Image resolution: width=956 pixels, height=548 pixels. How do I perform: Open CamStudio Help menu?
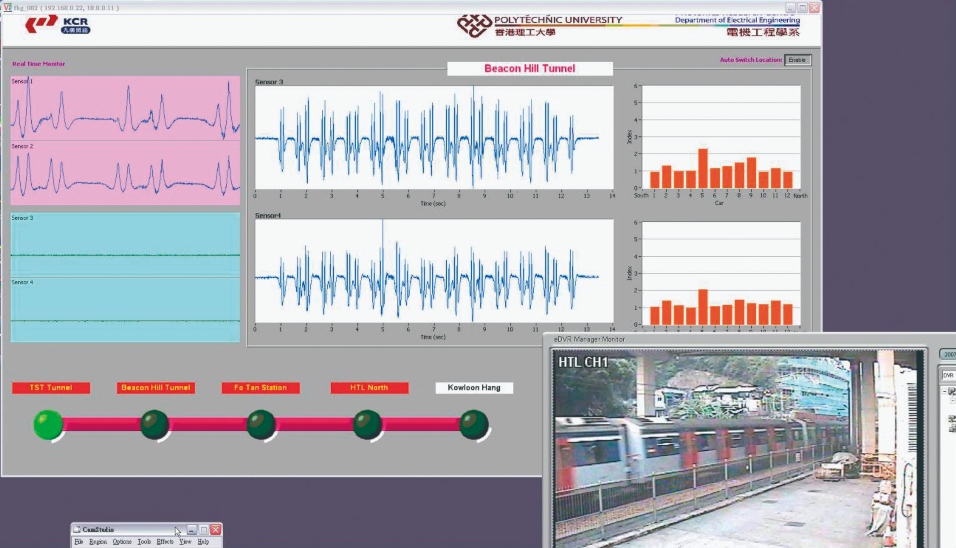(203, 541)
